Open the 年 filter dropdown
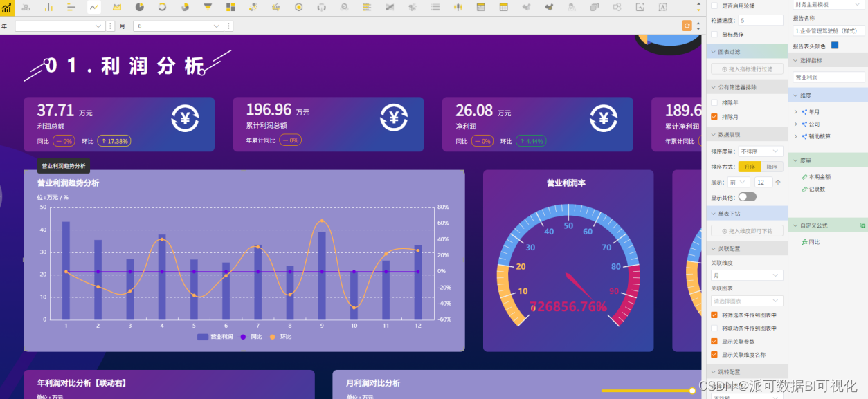The height and width of the screenshot is (399, 868). pyautogui.click(x=60, y=26)
